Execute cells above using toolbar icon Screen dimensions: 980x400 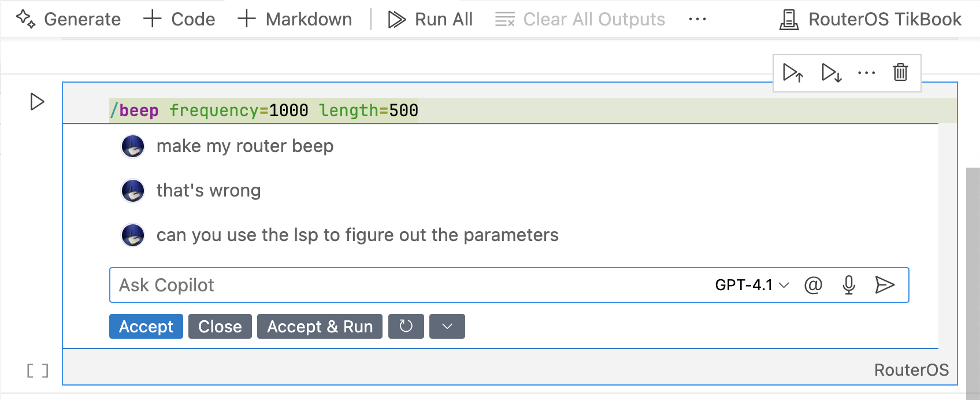[x=793, y=73]
